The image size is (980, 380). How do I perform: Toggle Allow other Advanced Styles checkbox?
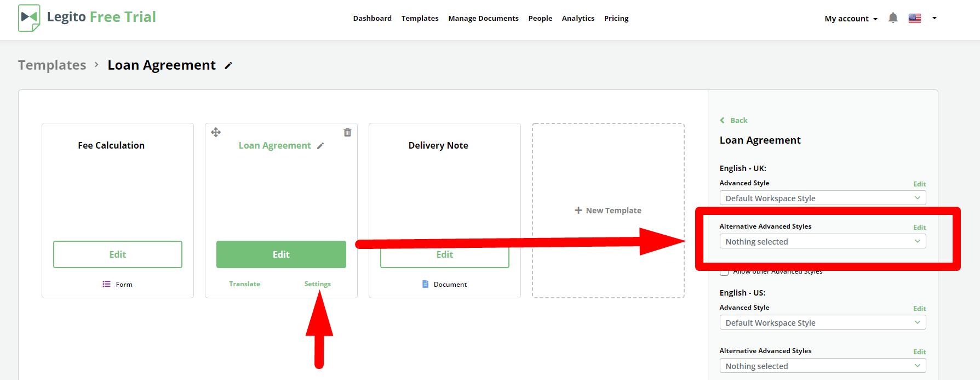tap(724, 272)
